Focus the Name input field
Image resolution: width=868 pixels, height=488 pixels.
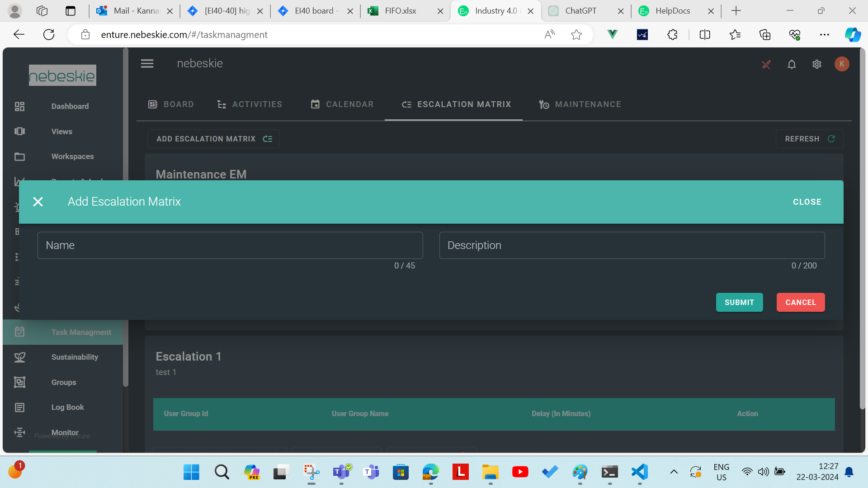230,245
